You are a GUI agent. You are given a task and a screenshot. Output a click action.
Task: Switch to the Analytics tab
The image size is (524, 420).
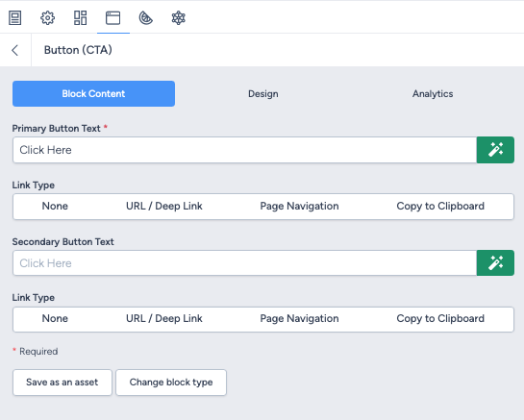coord(433,94)
